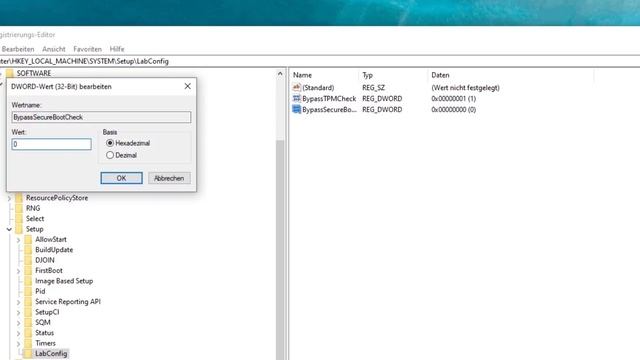This screenshot has width=640, height=360.
Task: Expand the FirstBoot key
Action: pos(18,271)
